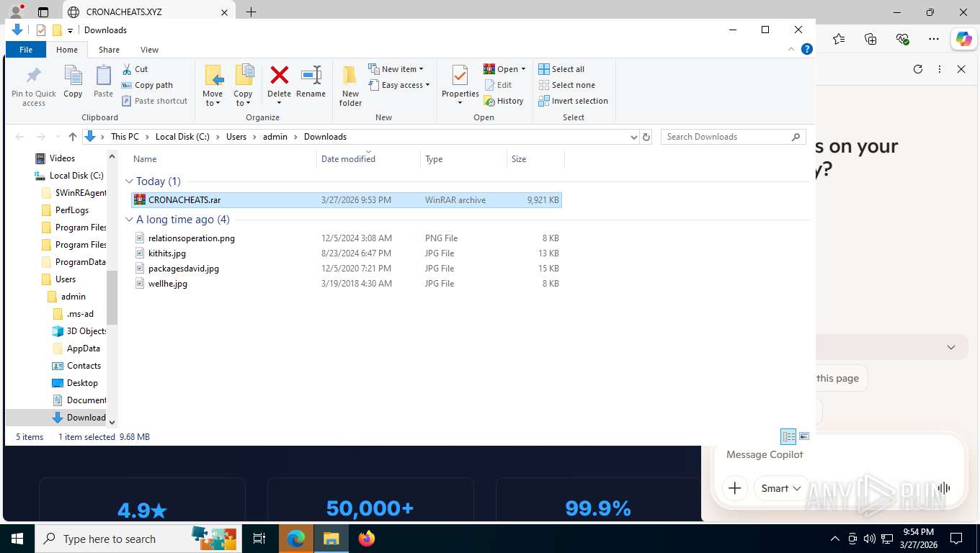Select the CRONACHEATS.rar file

(x=347, y=200)
